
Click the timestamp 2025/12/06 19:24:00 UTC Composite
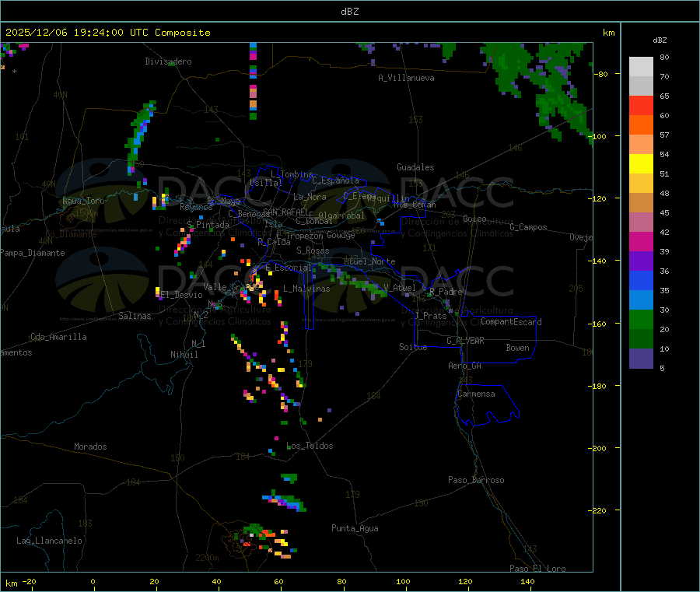click(107, 33)
